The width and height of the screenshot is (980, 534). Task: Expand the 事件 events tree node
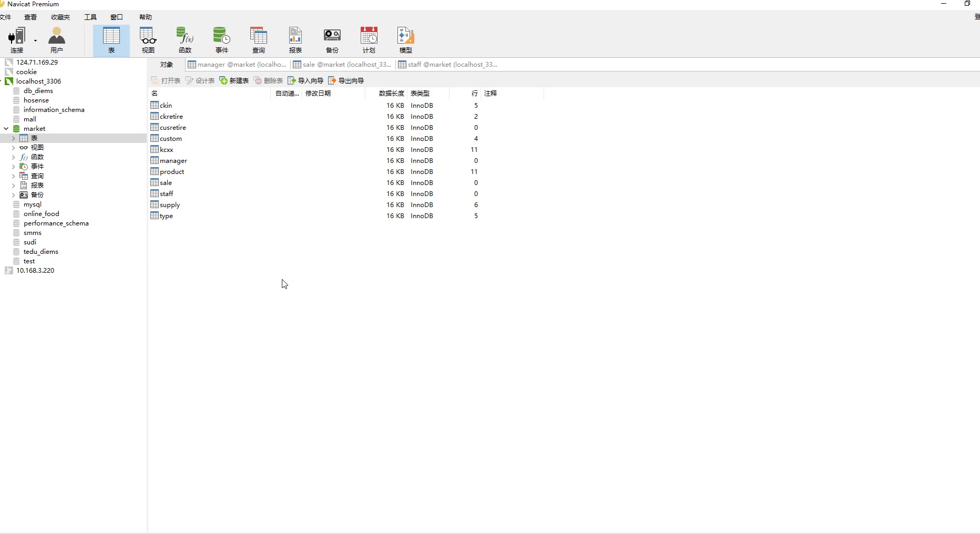(13, 167)
